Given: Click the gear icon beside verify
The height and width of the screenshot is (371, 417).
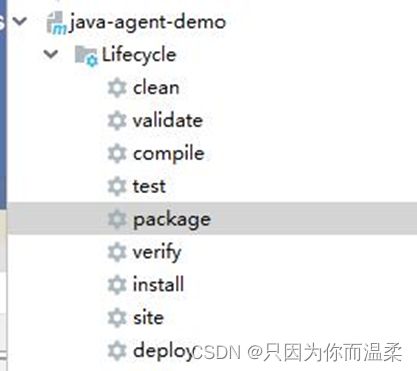Looking at the screenshot, I should pos(117,252).
